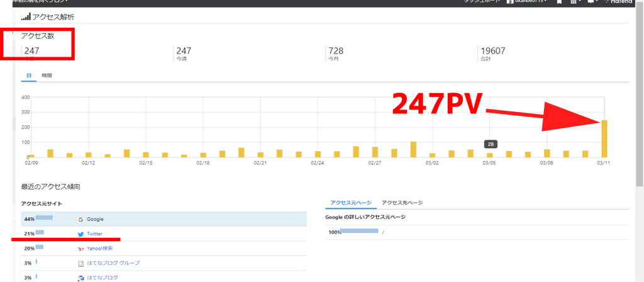Click the bar-chart icon beside アクセス解析
The height and width of the screenshot is (282, 644).
pos(26,17)
